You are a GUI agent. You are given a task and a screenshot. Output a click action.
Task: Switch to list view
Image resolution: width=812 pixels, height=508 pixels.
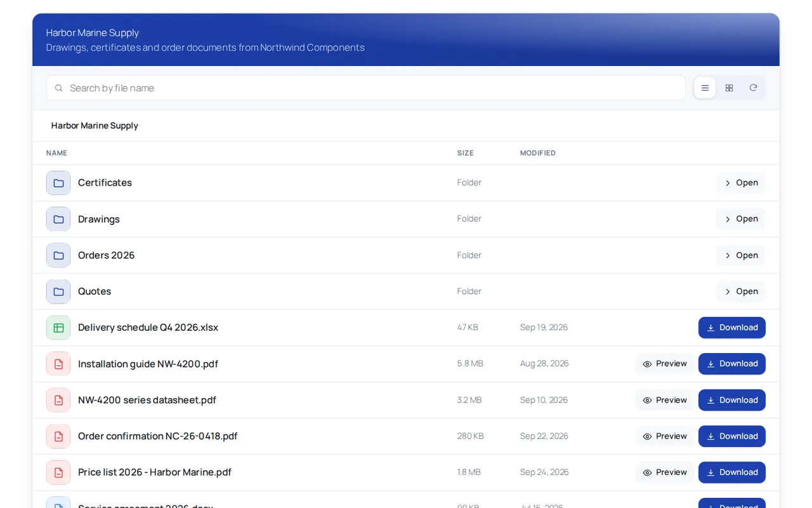(x=705, y=88)
